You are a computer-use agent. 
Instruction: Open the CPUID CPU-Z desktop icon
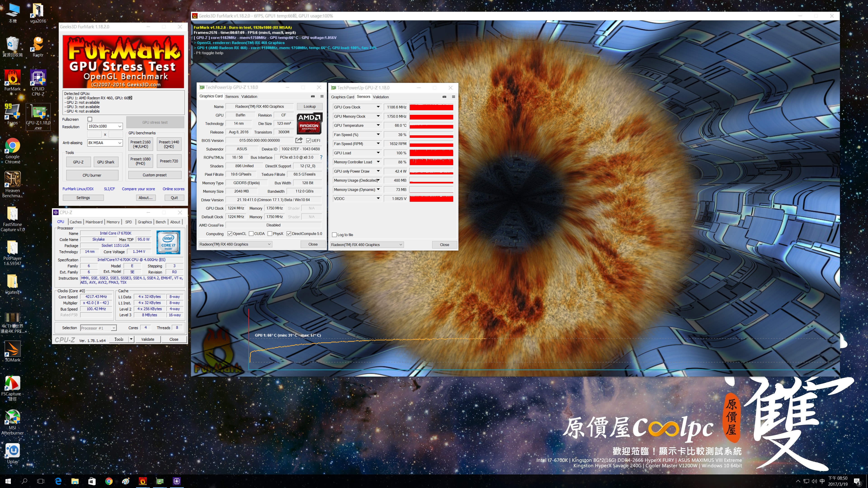tap(38, 82)
